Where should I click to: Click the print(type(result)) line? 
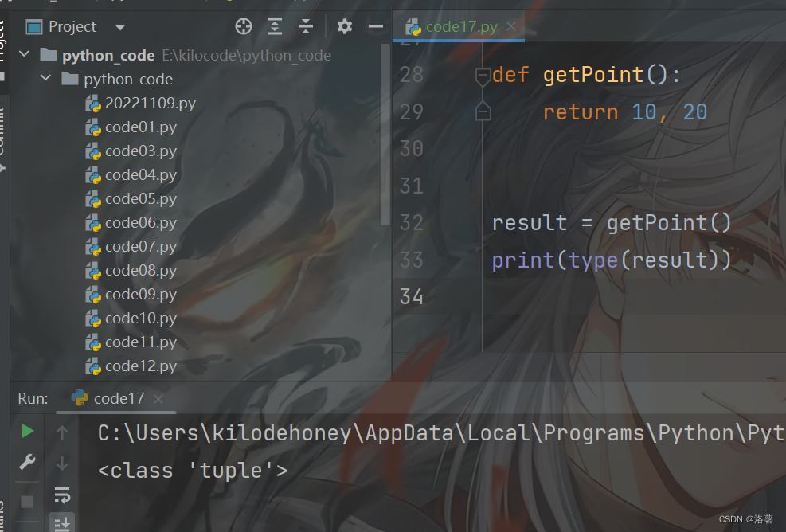pyautogui.click(x=612, y=260)
